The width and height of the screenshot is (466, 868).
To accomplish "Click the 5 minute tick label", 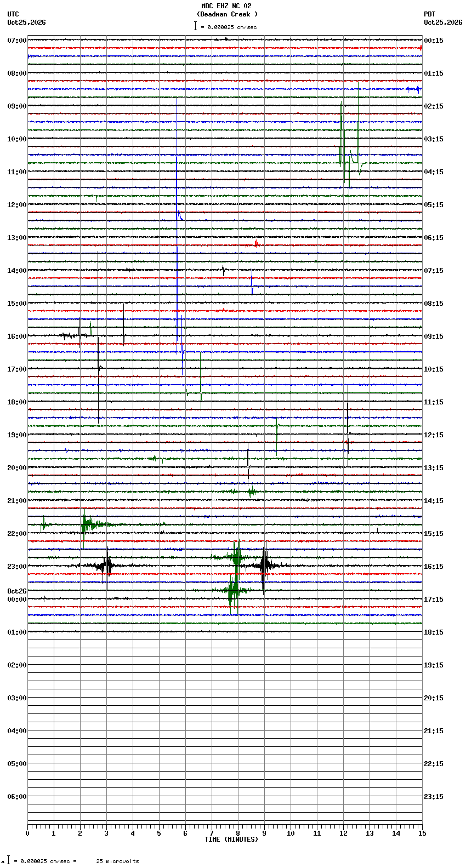I will click(x=159, y=833).
